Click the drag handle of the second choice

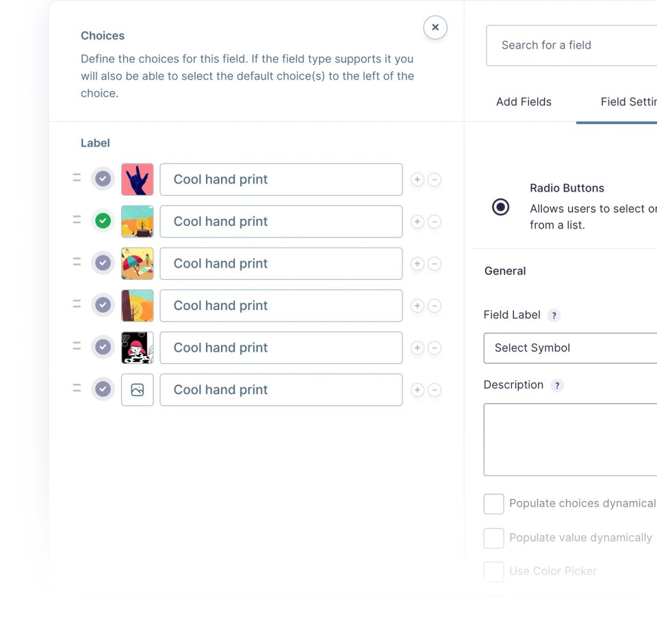coord(77,220)
